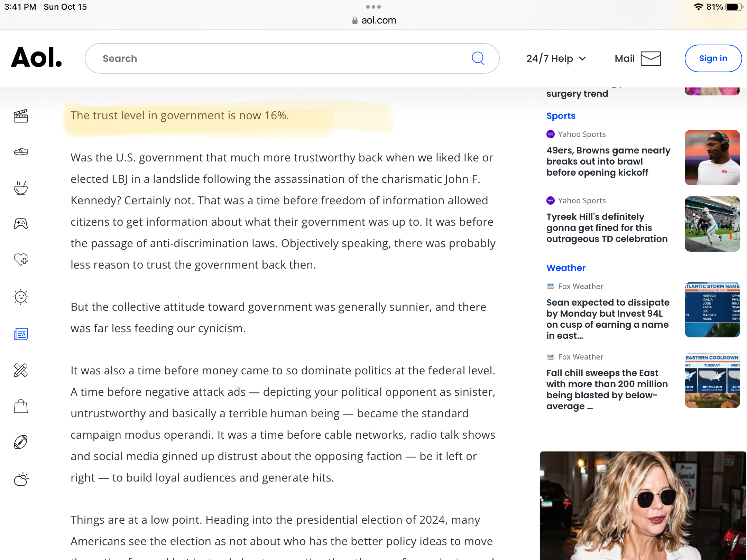747x560 pixels.
Task: Open the Entertainment clapperboard icon in sidebar
Action: pos(21,116)
